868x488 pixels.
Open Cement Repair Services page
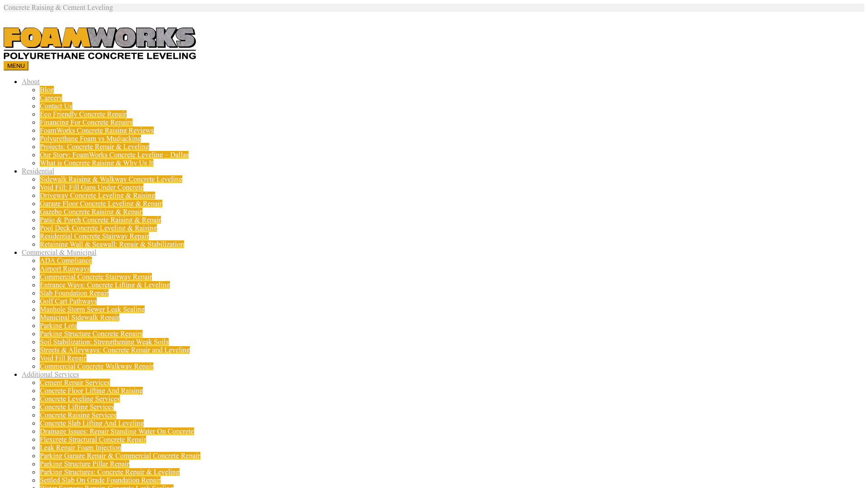tap(75, 383)
